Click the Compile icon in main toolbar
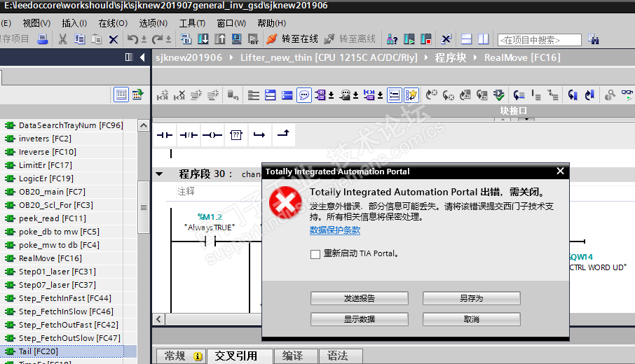635x364 pixels. pyautogui.click(x=186, y=39)
